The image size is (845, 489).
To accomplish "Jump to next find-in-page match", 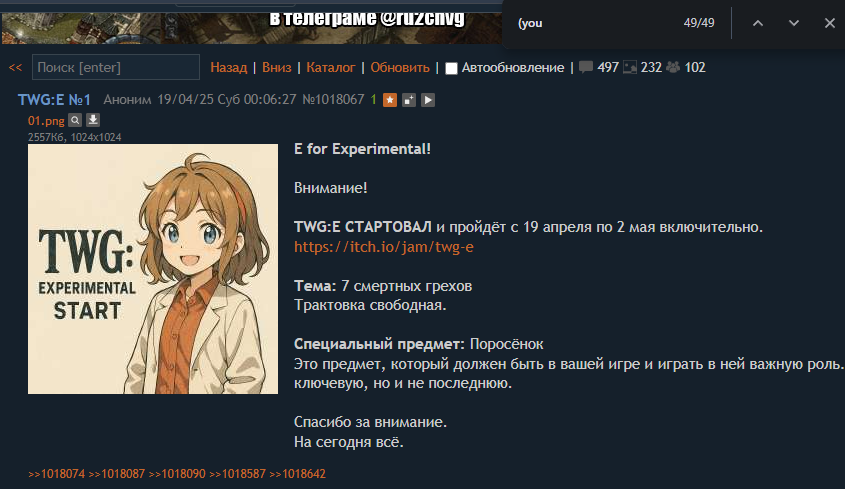I will [793, 23].
